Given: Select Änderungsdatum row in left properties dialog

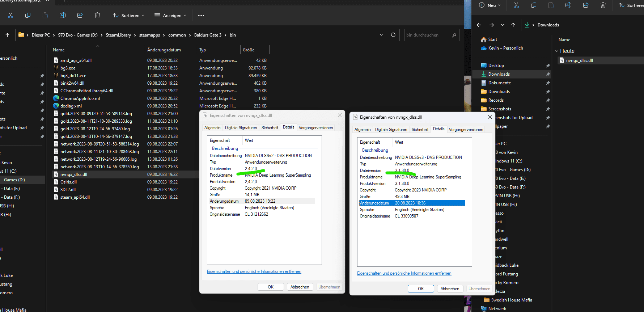Looking at the screenshot, I should [262, 201].
